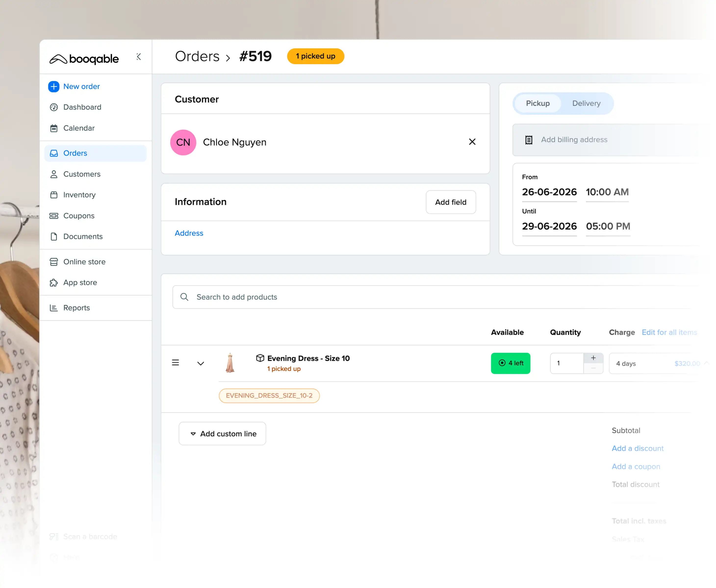
Task: Open the Calendar page
Action: [x=79, y=128]
